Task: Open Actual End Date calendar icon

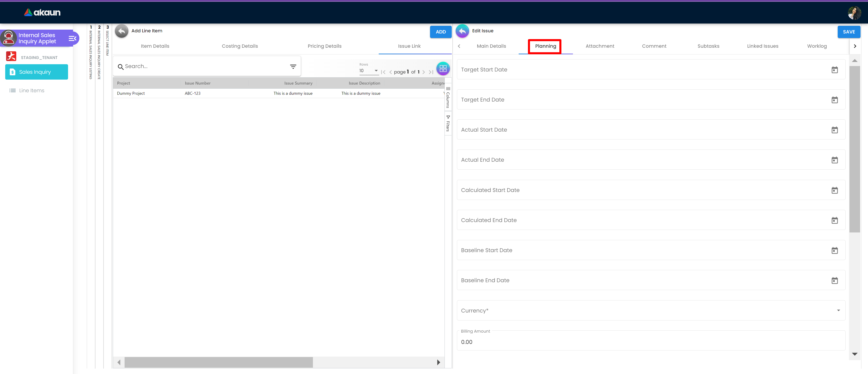Action: click(x=834, y=160)
